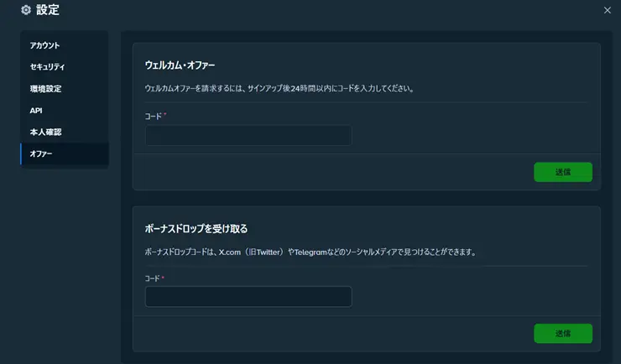The width and height of the screenshot is (621, 364).
Task: Click the 設定 title text
Action: [48, 10]
